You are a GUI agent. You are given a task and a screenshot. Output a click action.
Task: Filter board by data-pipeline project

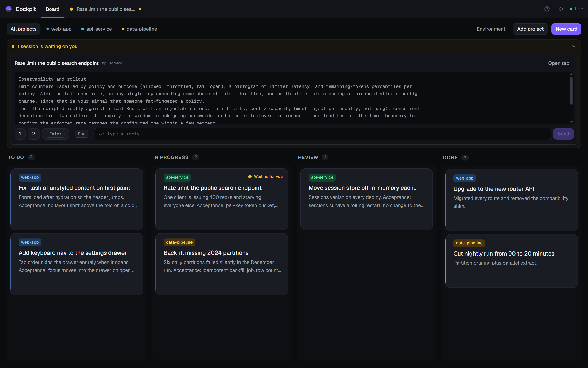point(139,29)
